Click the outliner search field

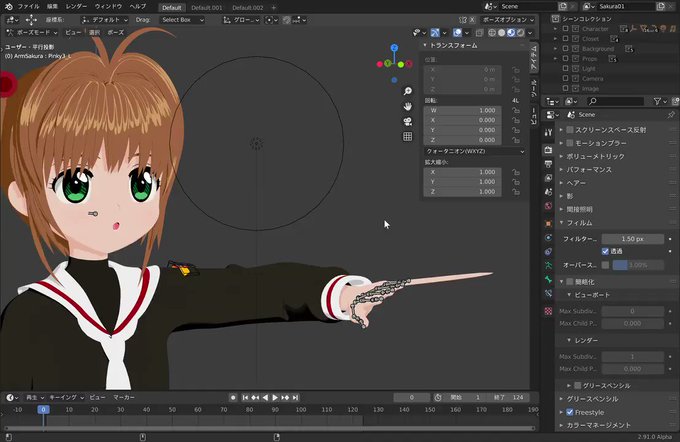[615, 101]
